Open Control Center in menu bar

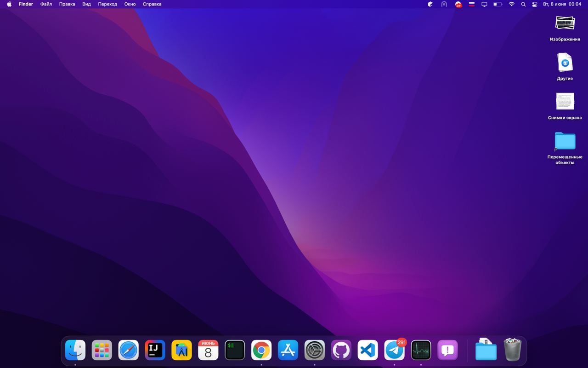tap(535, 4)
